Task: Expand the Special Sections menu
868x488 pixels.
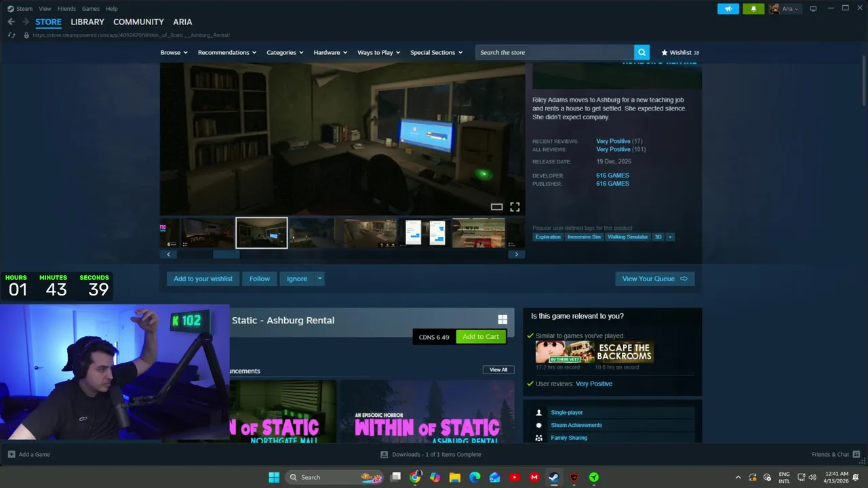Action: pyautogui.click(x=437, y=52)
